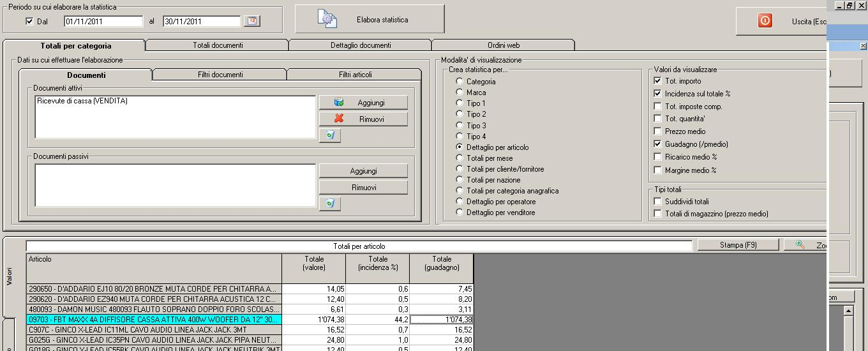Click the magnifier Zoom icon
The width and height of the screenshot is (868, 351).
coord(800,245)
